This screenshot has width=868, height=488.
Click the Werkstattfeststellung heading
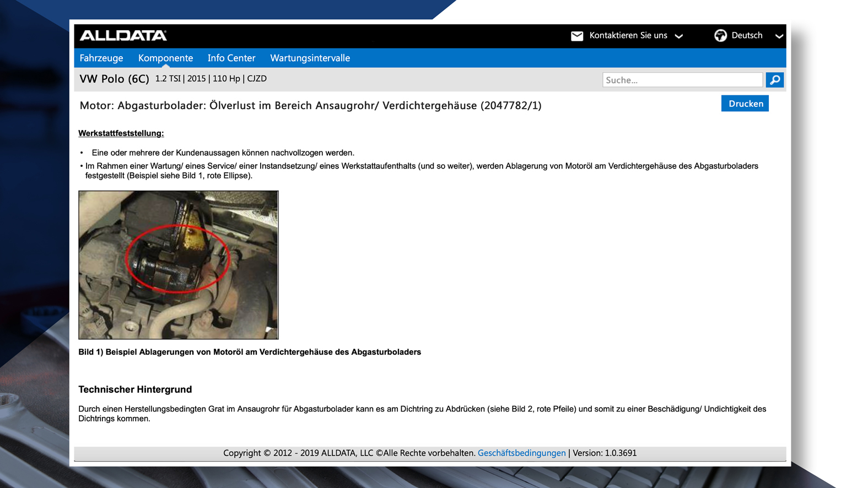point(121,133)
